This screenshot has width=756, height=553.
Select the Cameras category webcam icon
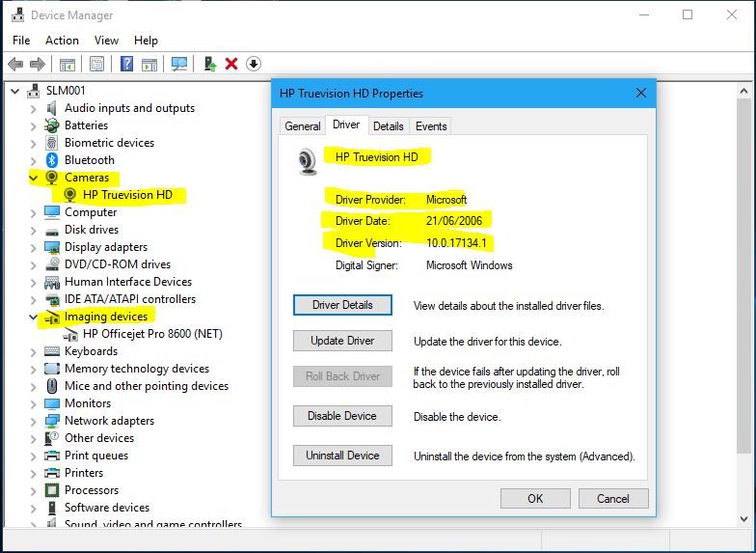[x=52, y=178]
